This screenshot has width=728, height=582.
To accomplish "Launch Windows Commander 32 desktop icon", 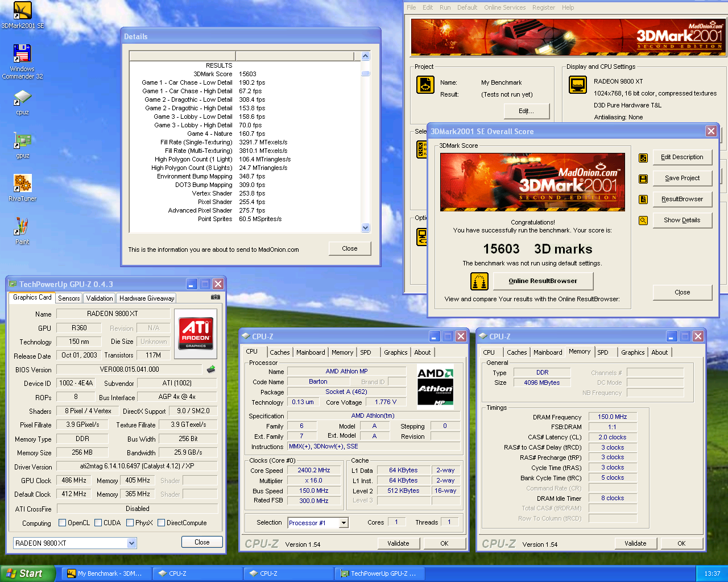I will click(22, 61).
